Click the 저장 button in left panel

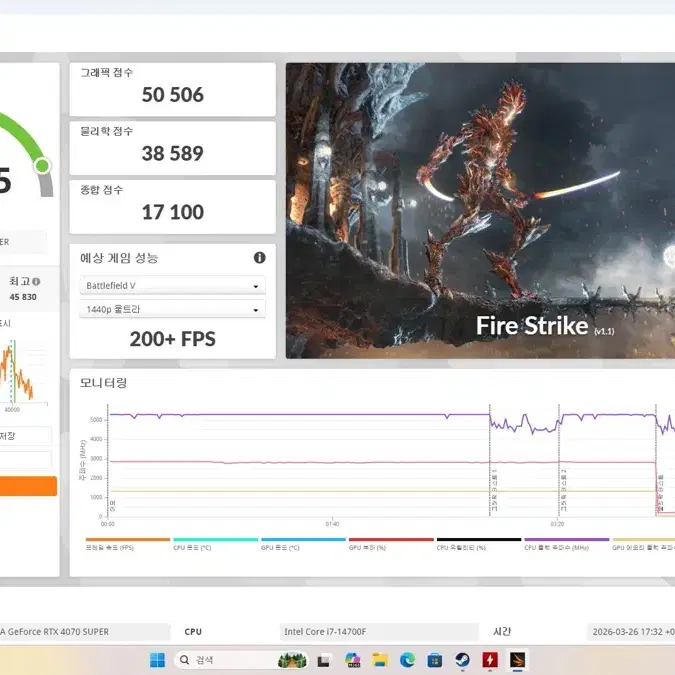pyautogui.click(x=25, y=436)
